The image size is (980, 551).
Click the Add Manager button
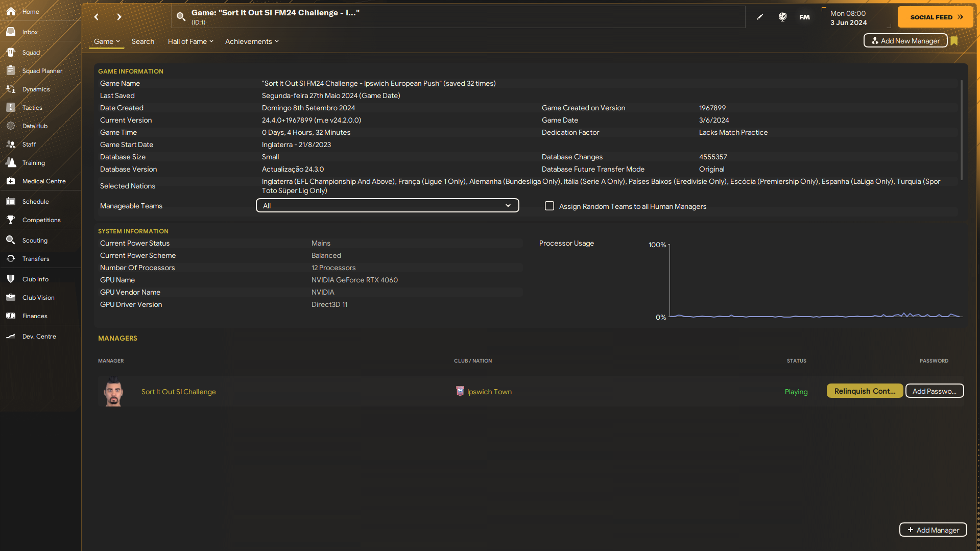933,530
